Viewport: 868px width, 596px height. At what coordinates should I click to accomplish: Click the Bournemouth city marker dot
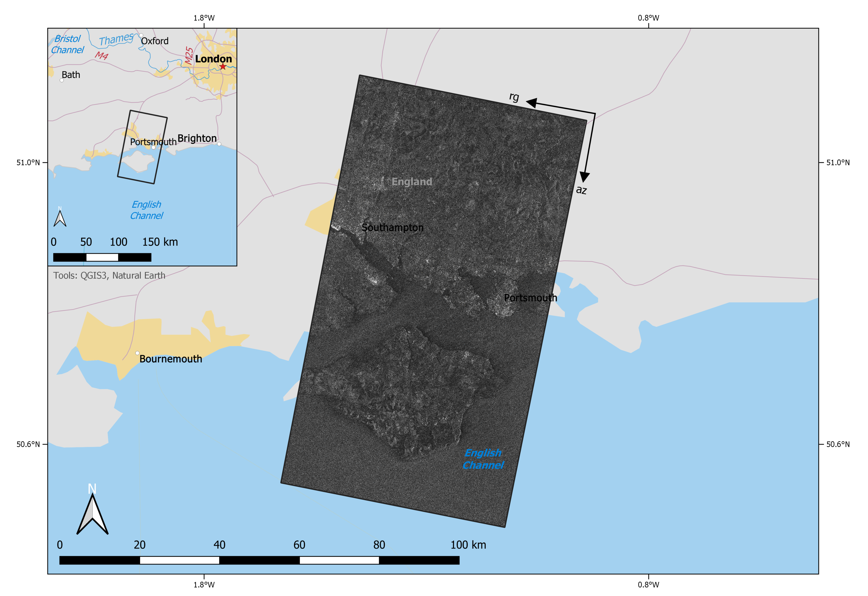[x=137, y=353]
